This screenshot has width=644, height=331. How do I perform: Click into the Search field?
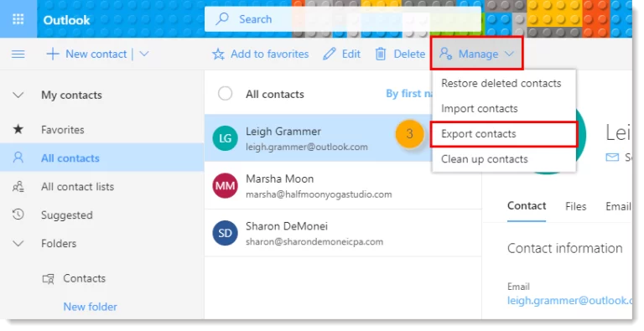tap(342, 19)
